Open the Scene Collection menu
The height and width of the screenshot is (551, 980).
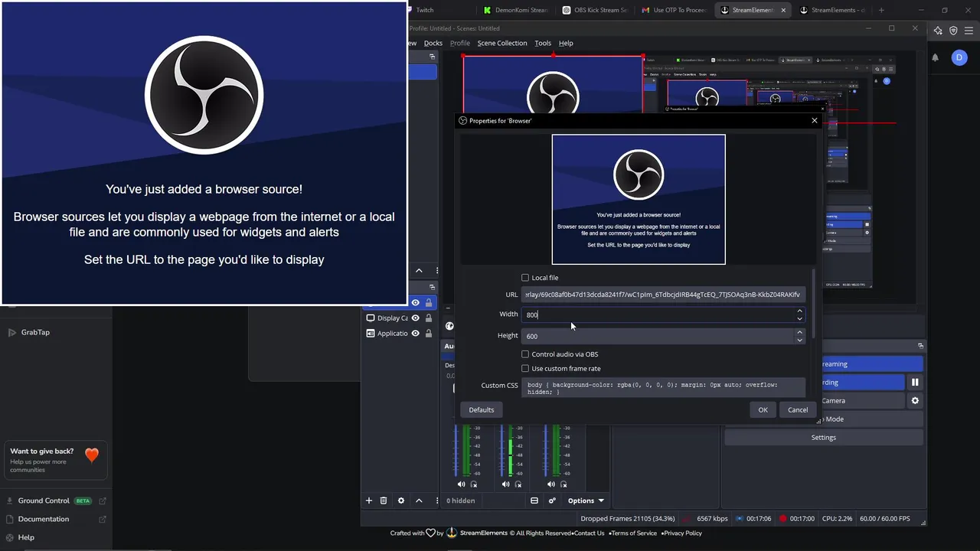click(502, 43)
